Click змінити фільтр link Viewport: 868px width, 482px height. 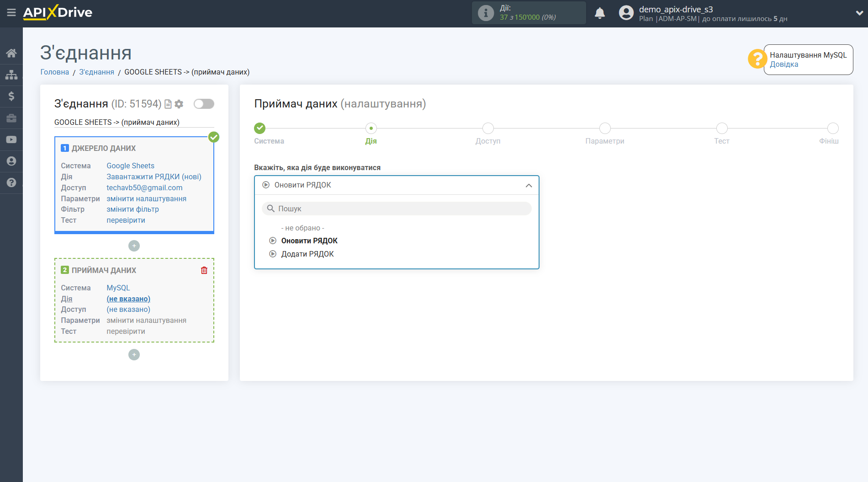[x=132, y=209]
